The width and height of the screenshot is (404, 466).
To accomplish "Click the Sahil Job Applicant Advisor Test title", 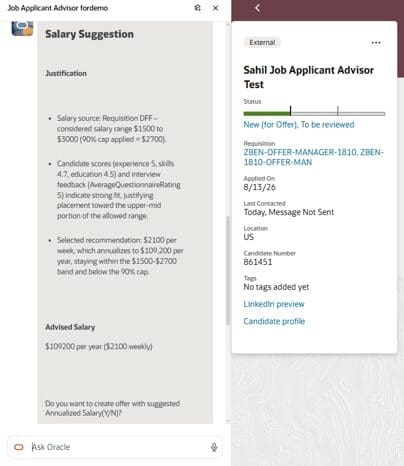I will click(x=309, y=77).
